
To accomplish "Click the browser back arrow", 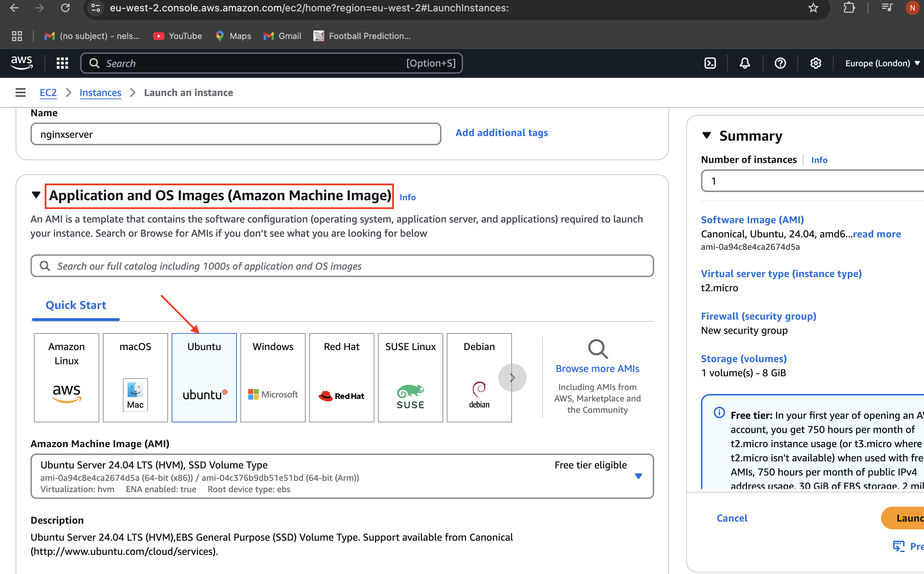I will (x=14, y=8).
